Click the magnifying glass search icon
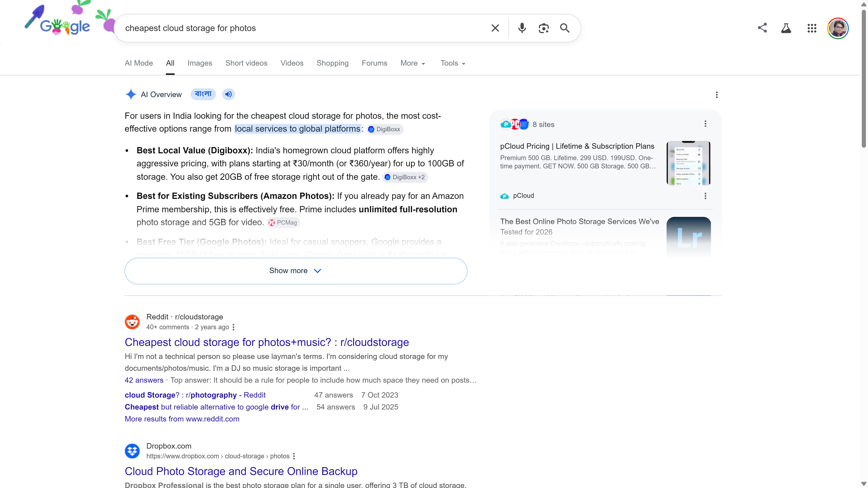The width and height of the screenshot is (868, 488). [565, 28]
